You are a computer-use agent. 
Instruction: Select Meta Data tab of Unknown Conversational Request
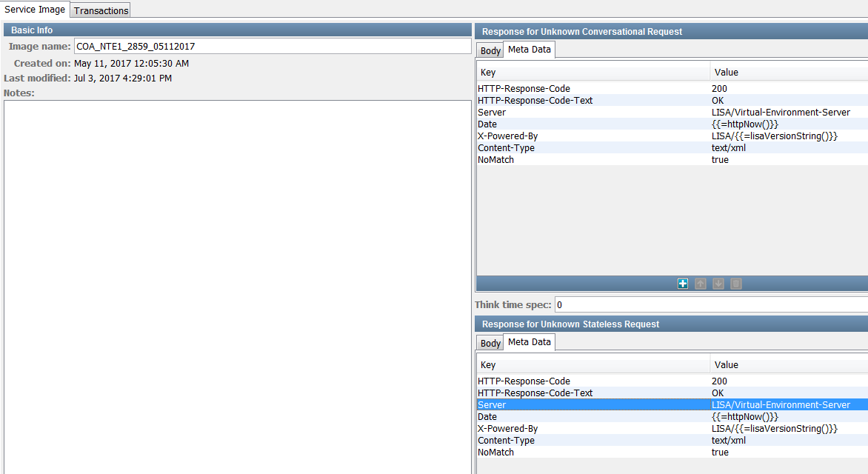pos(530,50)
